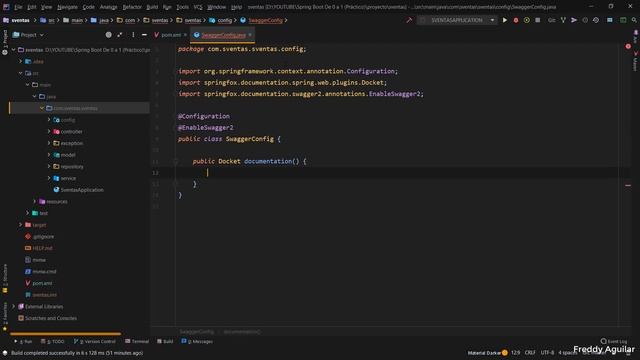Expand the resources folder
This screenshot has height=360, width=640.
(35, 202)
